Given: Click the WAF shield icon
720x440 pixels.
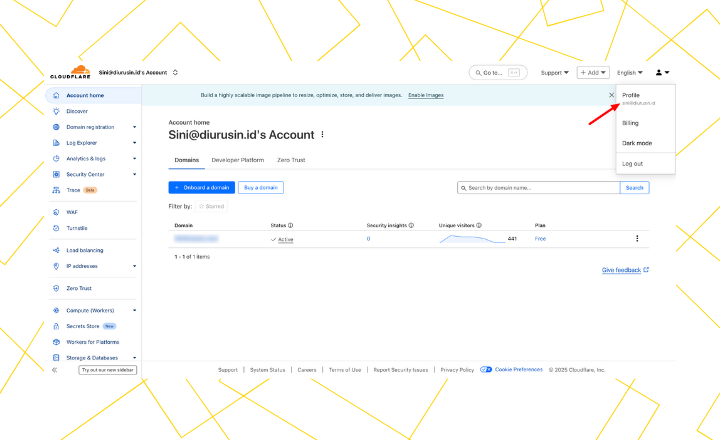Looking at the screenshot, I should coord(56,212).
